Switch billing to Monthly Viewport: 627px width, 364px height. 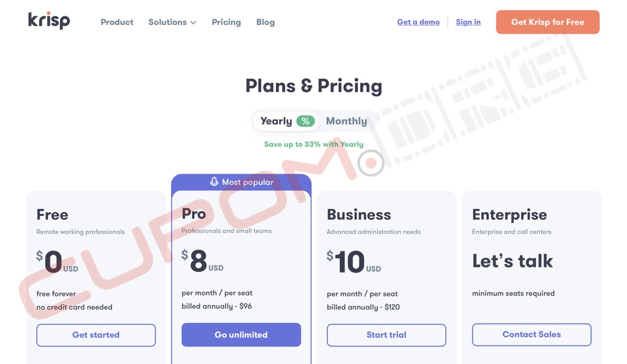346,121
